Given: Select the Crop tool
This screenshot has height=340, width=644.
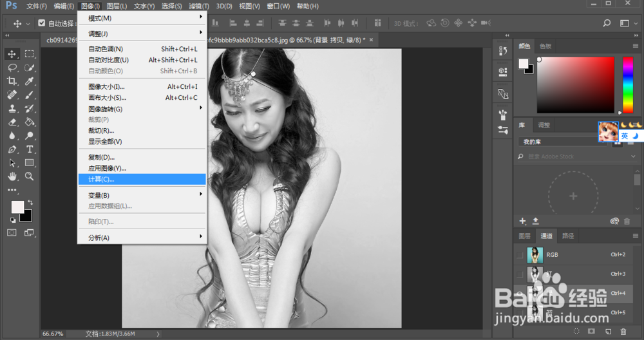Looking at the screenshot, I should [12, 81].
